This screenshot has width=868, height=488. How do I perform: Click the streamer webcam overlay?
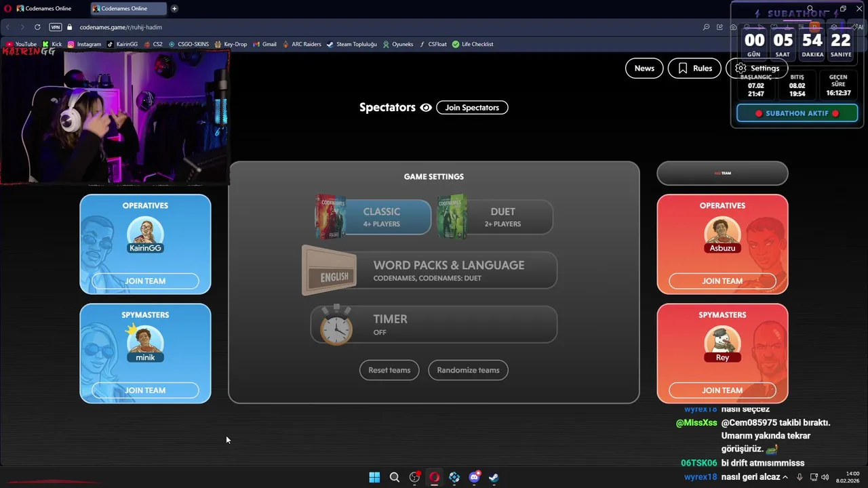point(115,117)
